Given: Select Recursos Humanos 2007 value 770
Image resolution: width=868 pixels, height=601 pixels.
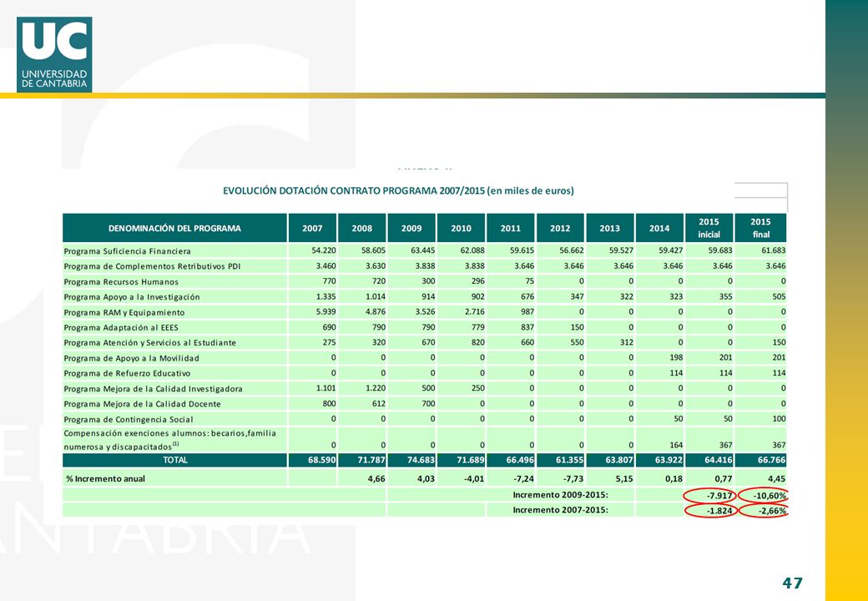Looking at the screenshot, I should coord(329,281).
